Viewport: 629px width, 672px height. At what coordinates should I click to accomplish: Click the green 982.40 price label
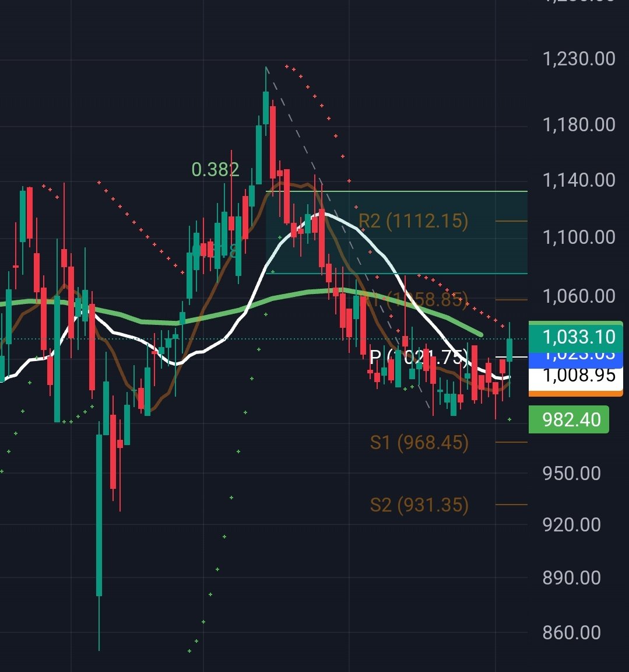point(568,419)
